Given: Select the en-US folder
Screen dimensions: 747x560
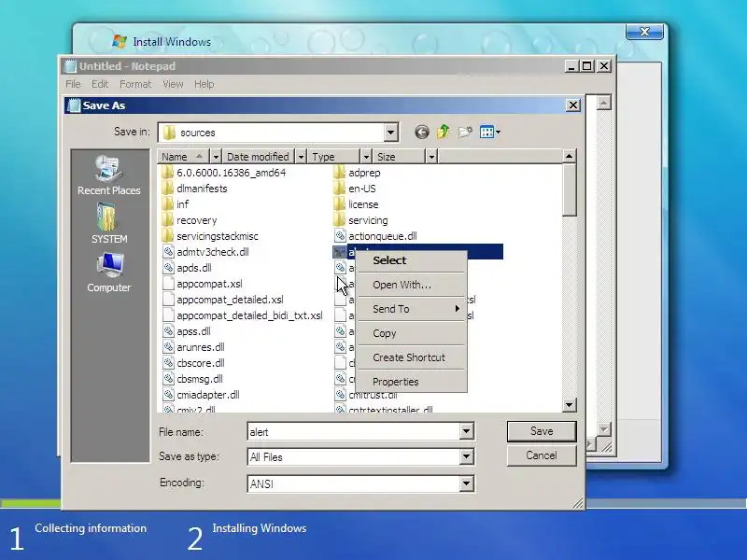Looking at the screenshot, I should [355, 189].
